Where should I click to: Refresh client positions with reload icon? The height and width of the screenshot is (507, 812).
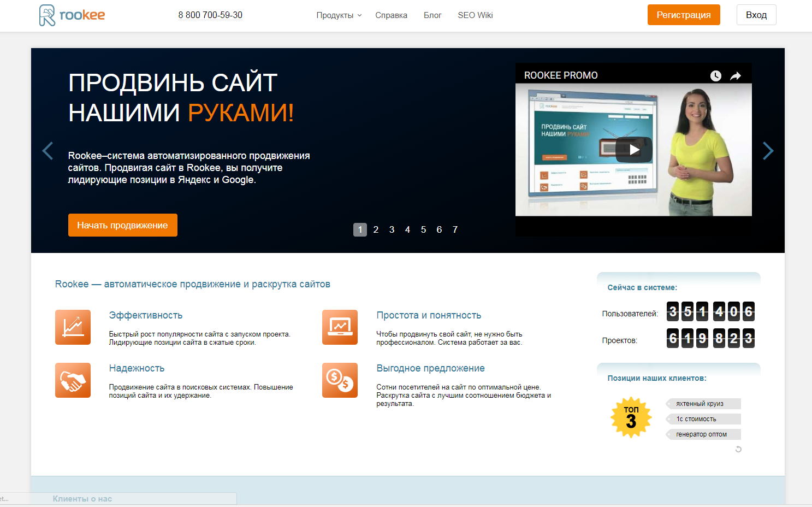[738, 449]
